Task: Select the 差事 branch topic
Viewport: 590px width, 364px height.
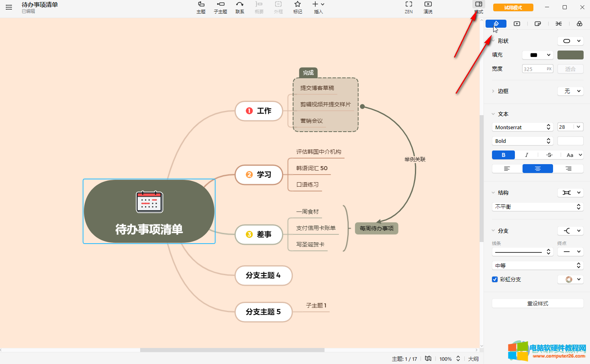Action: tap(259, 234)
